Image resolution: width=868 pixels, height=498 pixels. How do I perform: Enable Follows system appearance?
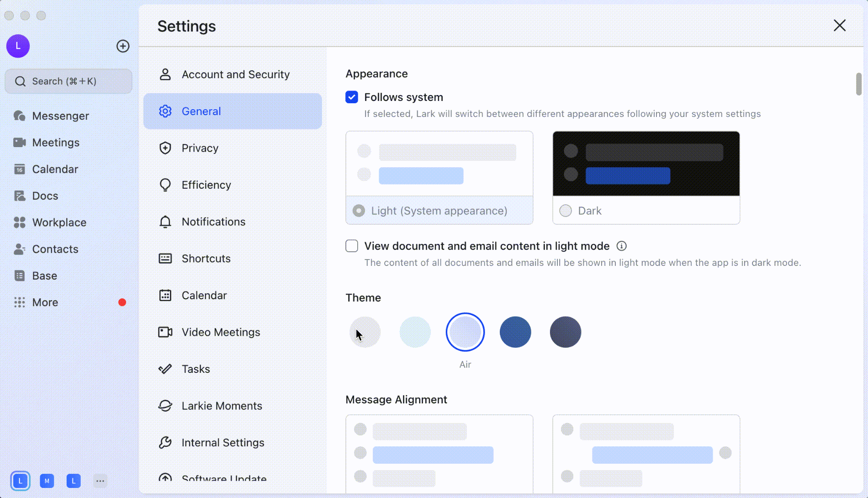click(351, 97)
